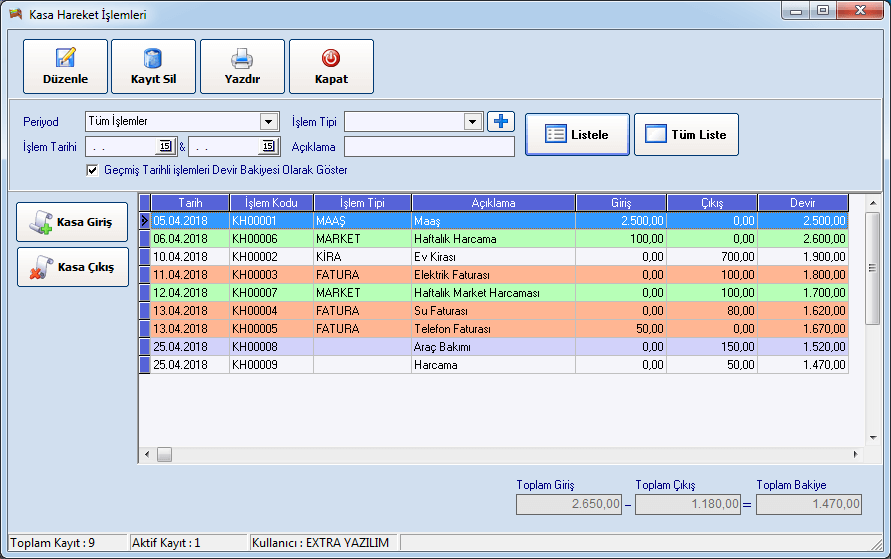Click the Açıklama column header
The image size is (891, 559).
coord(493,203)
